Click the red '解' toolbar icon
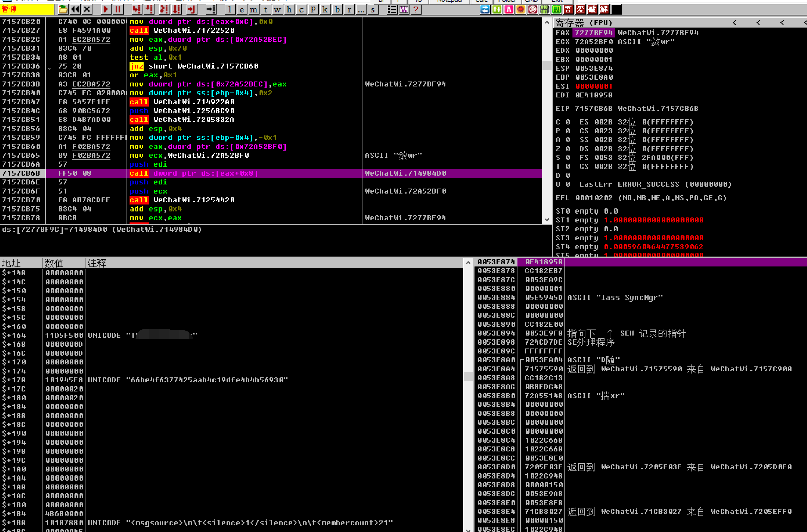 point(604,9)
